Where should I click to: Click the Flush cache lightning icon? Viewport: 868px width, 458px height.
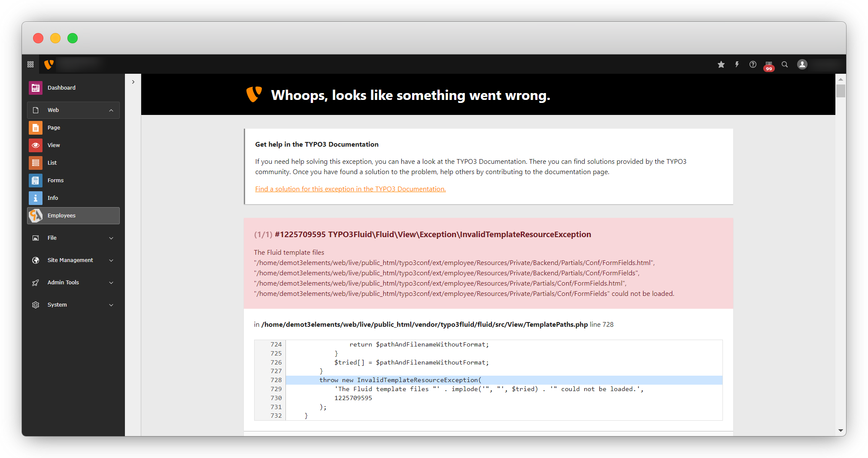tap(737, 64)
